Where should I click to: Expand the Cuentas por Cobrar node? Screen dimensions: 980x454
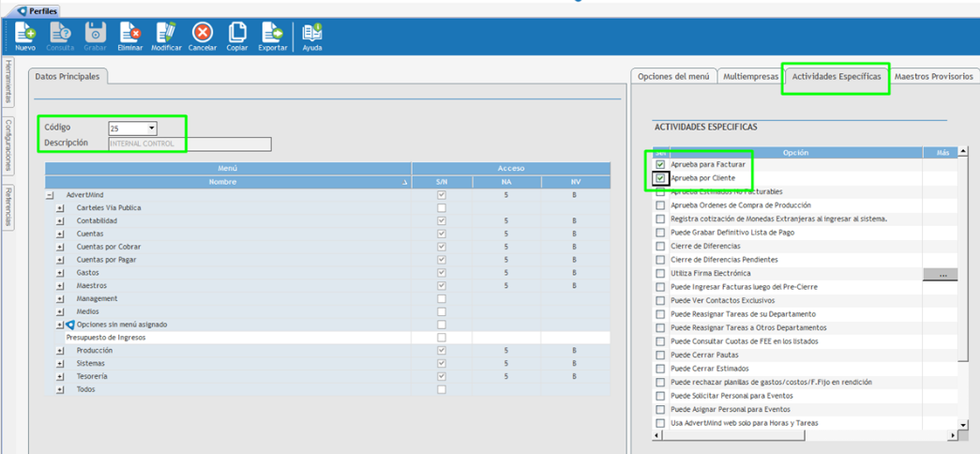[x=60, y=247]
